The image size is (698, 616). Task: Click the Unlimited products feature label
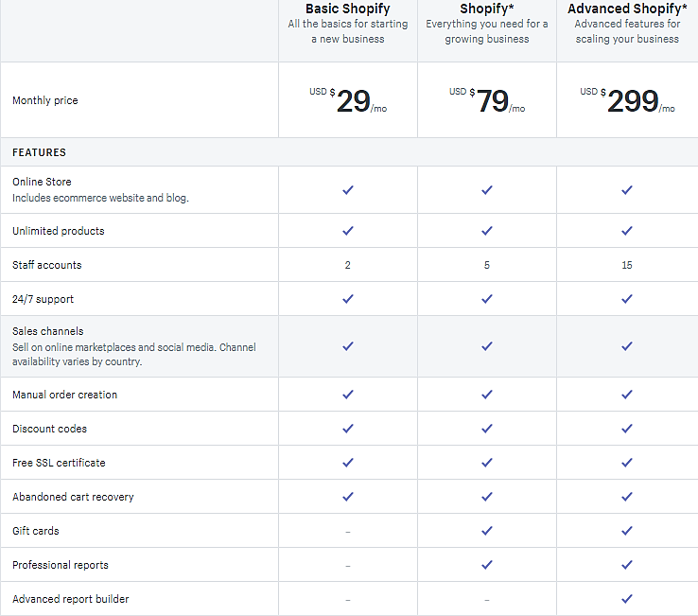59,231
